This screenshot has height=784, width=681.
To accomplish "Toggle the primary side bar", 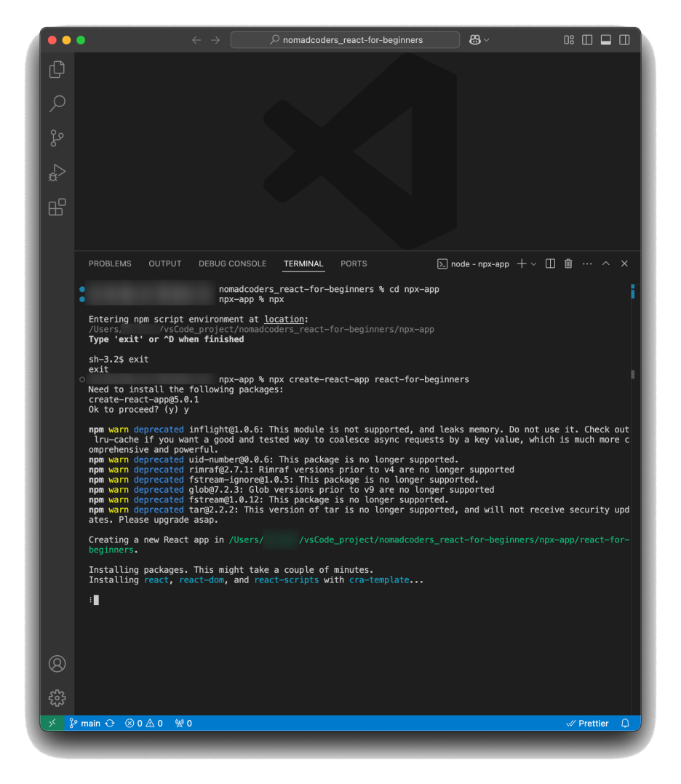I will (587, 40).
